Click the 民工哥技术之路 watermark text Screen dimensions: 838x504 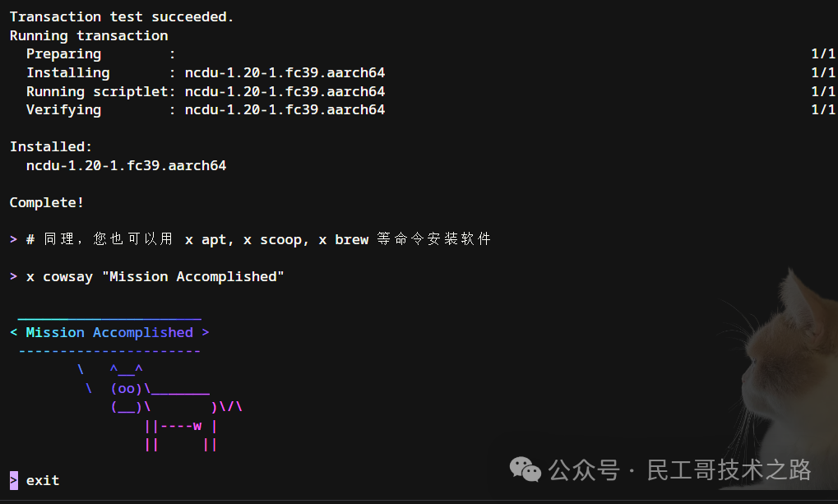coord(729,470)
